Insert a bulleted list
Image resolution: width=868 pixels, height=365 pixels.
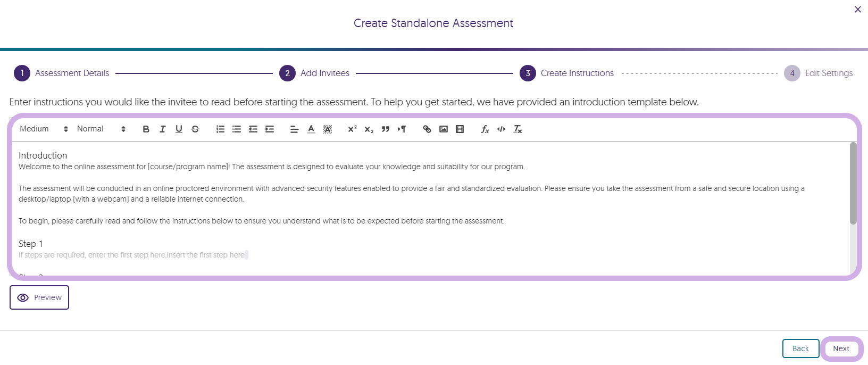pyautogui.click(x=237, y=129)
